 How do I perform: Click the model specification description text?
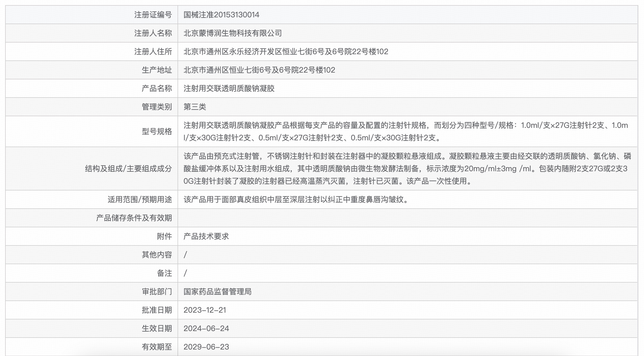405,131
